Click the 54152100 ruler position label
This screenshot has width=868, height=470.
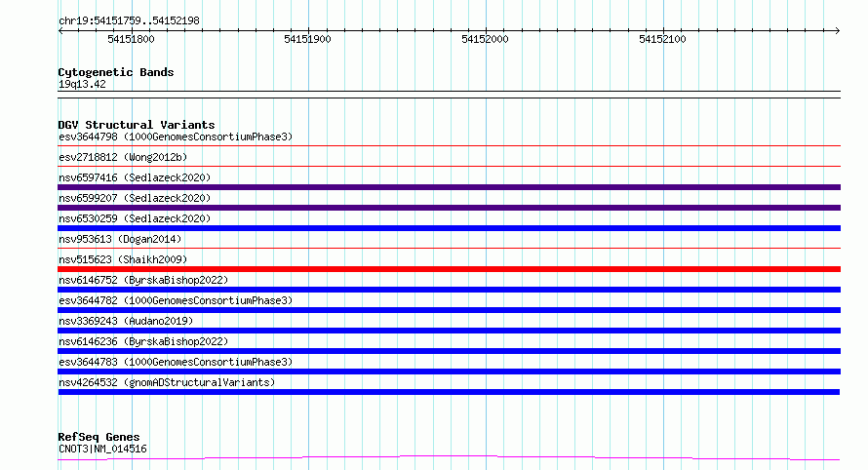coord(662,39)
